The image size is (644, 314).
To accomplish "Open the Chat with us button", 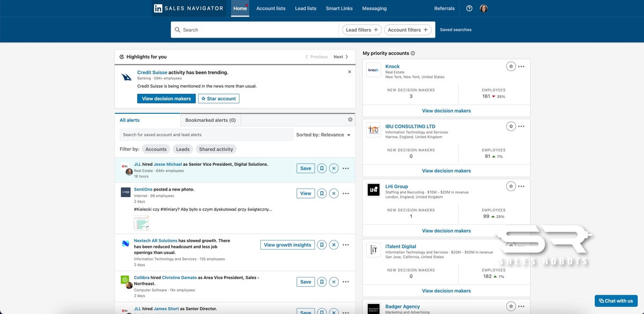I will point(616,301).
